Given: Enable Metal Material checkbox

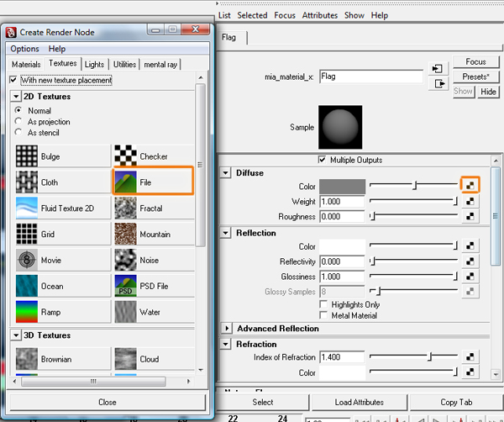Looking at the screenshot, I should point(323,315).
